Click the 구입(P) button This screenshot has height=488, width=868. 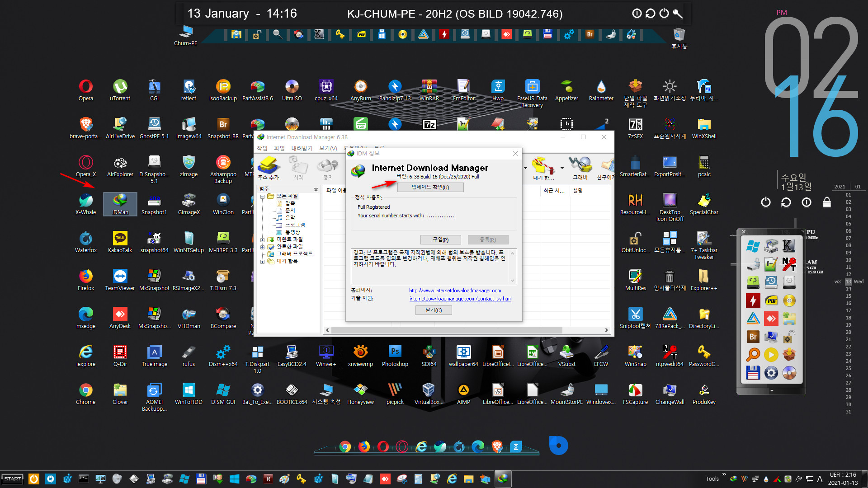(x=441, y=239)
